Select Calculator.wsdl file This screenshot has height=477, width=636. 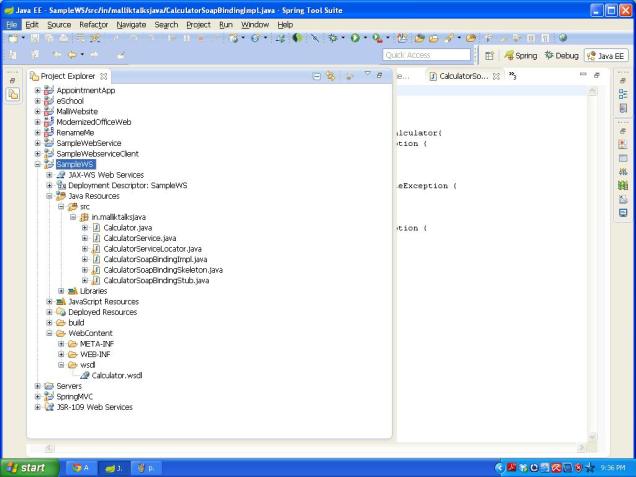(x=117, y=375)
